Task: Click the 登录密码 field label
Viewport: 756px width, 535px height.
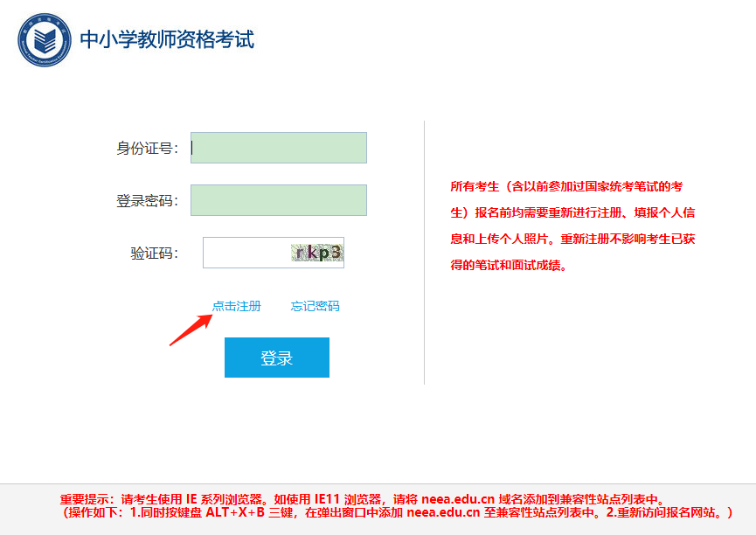Action: click(x=147, y=201)
